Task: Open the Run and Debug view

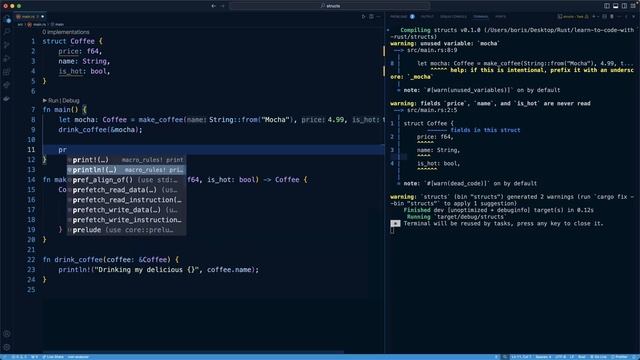Action: pos(7,59)
